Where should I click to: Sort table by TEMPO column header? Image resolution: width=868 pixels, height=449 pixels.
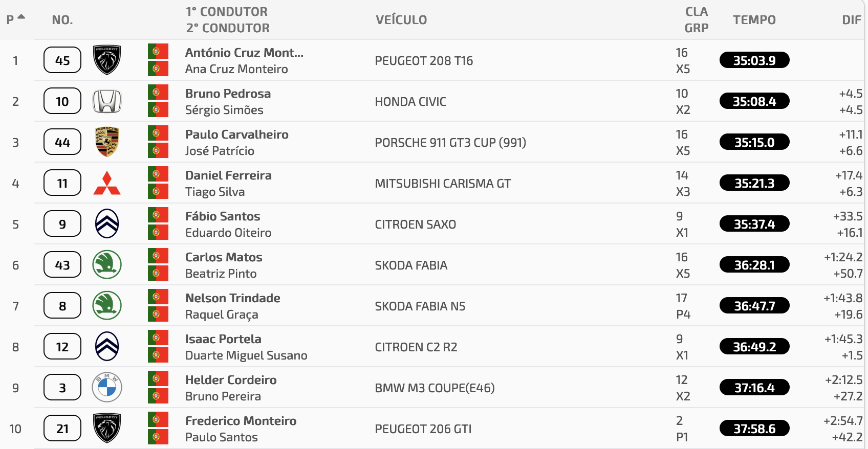click(x=754, y=20)
